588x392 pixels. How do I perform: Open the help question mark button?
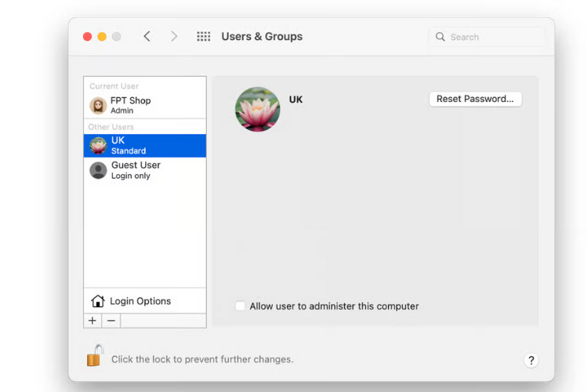pyautogui.click(x=531, y=361)
